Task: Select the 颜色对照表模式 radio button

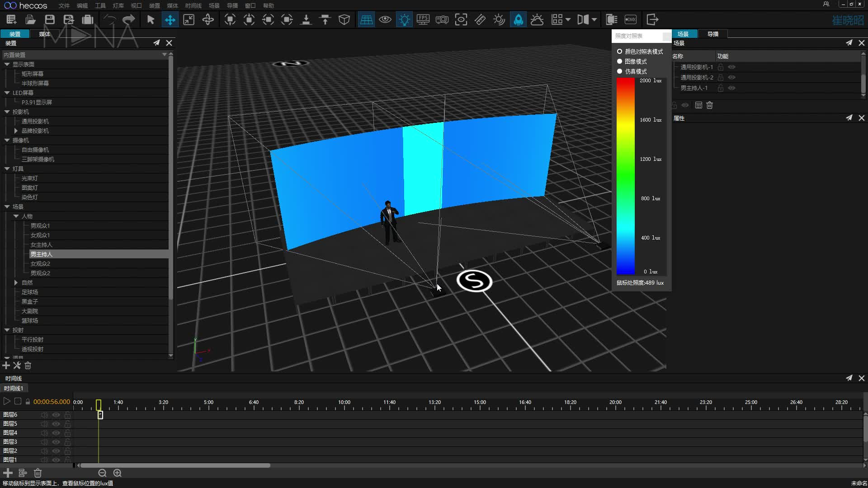Action: coord(619,52)
